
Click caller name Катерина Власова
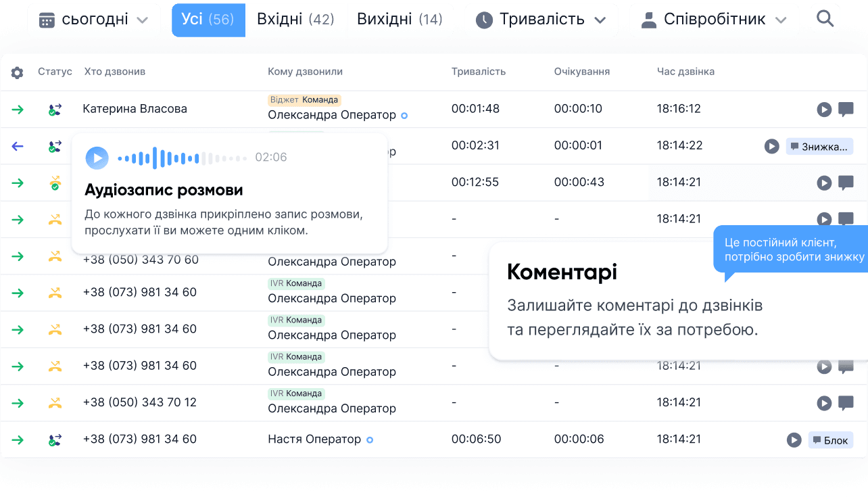coord(135,109)
